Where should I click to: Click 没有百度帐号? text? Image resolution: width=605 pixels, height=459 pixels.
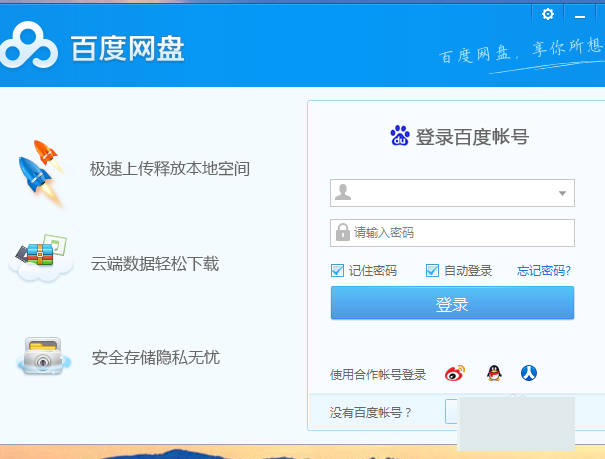tap(370, 412)
